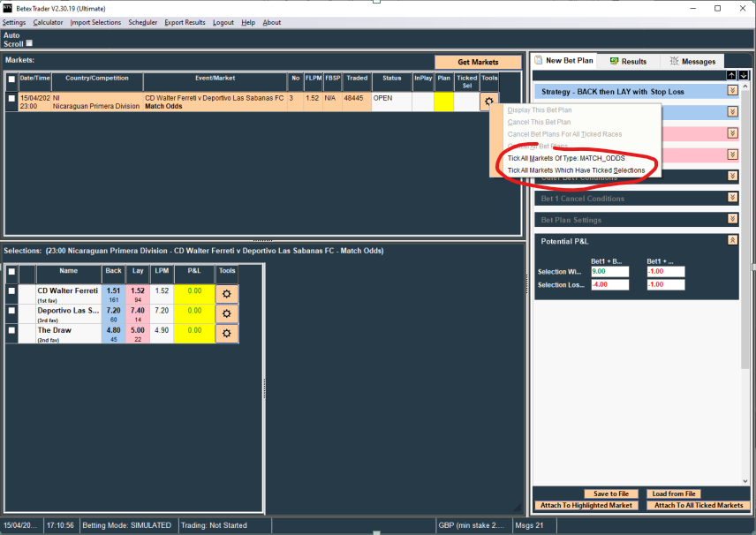Open tools gear for Deportivo Las Sabanas
Screen dimensions: 756x535
point(226,313)
